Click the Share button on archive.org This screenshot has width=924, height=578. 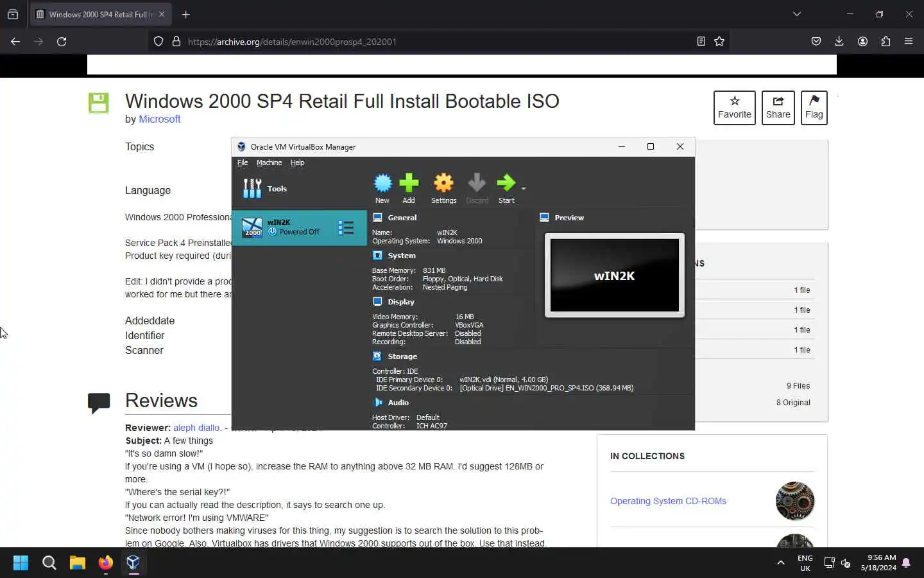778,108
